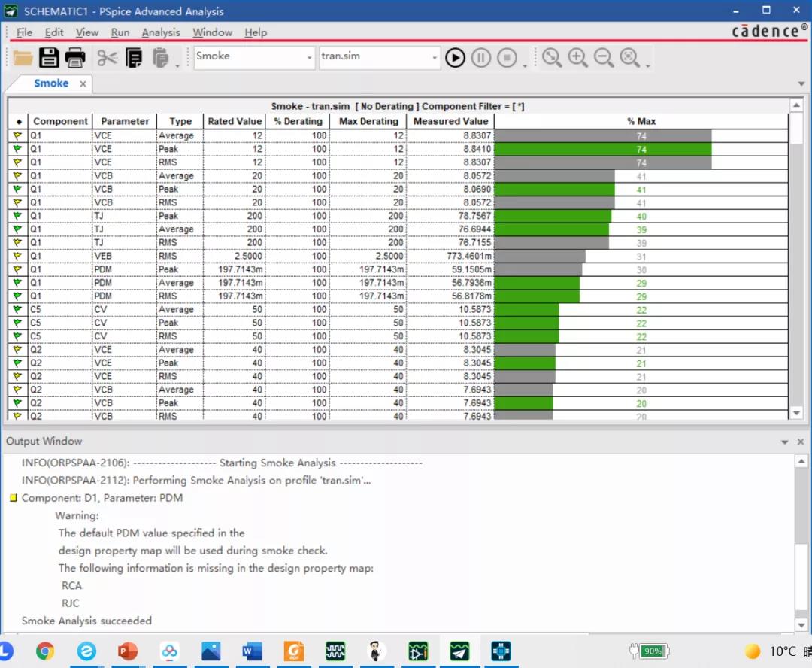The width and height of the screenshot is (812, 668).
Task: Sort by the Parameter column header
Action: 125,121
